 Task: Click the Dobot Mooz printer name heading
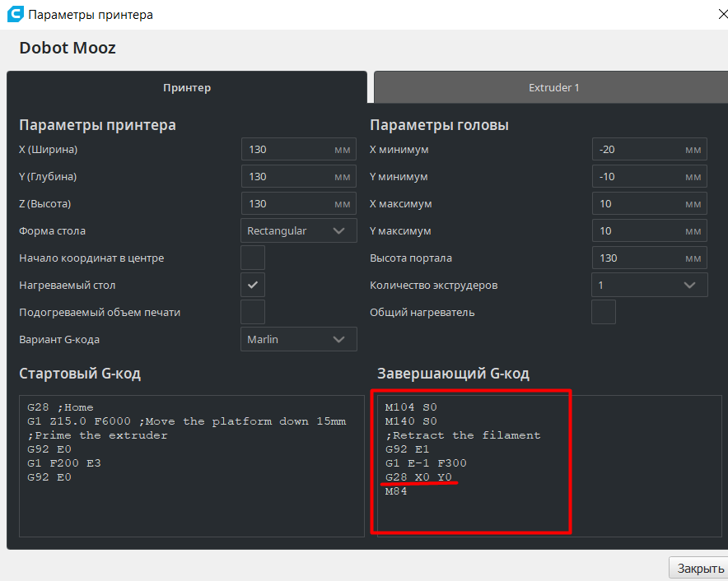click(68, 48)
